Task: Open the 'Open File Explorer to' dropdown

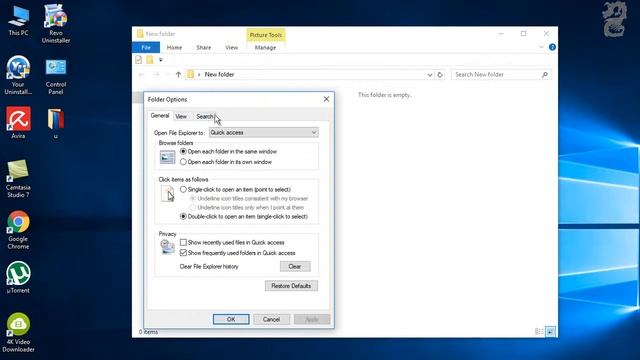Action: (264, 132)
